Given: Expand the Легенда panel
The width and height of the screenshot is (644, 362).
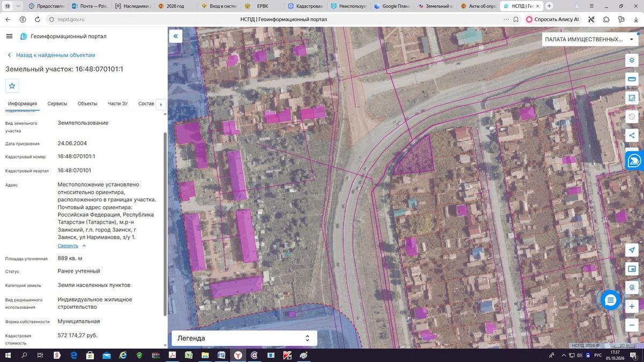Looking at the screenshot, I should click(244, 338).
